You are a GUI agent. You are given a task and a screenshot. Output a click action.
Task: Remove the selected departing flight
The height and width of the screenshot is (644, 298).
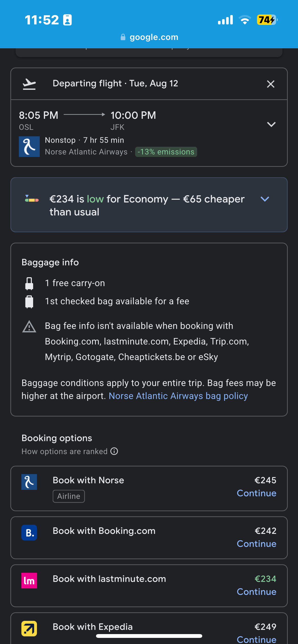pos(270,84)
